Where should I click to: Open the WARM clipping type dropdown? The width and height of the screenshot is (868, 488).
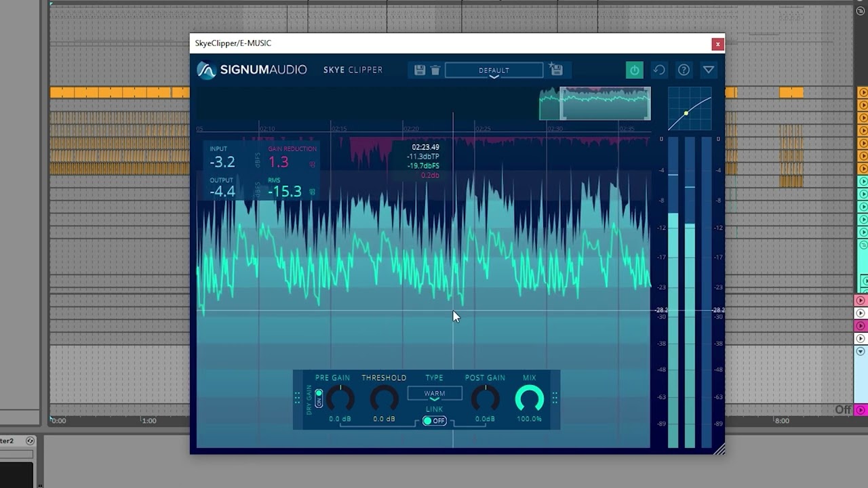[x=435, y=394]
